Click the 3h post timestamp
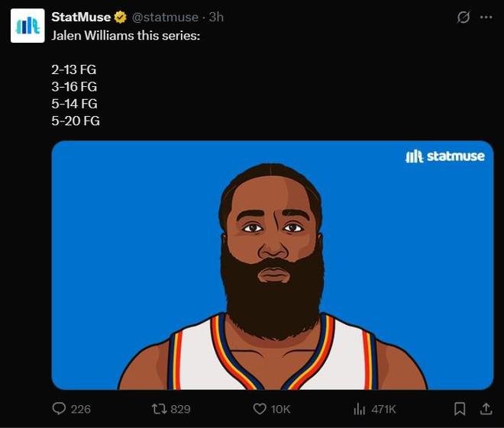Image resolution: width=504 pixels, height=428 pixels. (217, 17)
